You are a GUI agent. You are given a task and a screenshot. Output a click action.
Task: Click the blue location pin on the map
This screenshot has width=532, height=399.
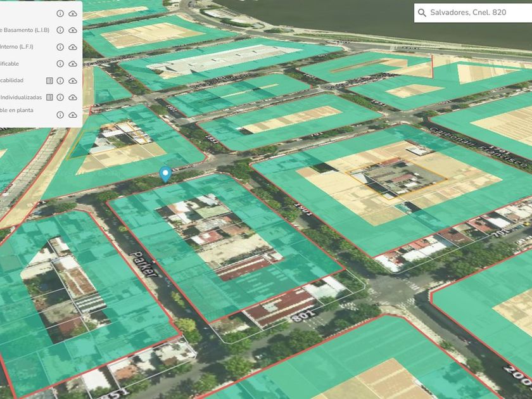165,174
